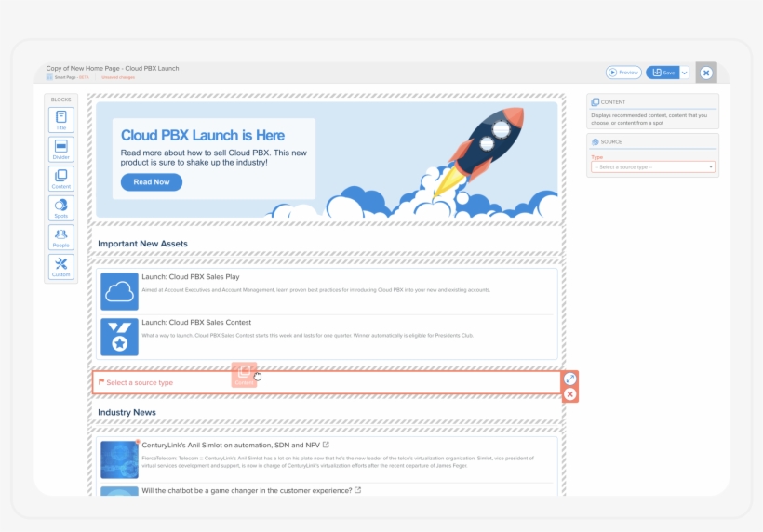Close the page editor
This screenshot has height=532, width=763.
(x=706, y=73)
